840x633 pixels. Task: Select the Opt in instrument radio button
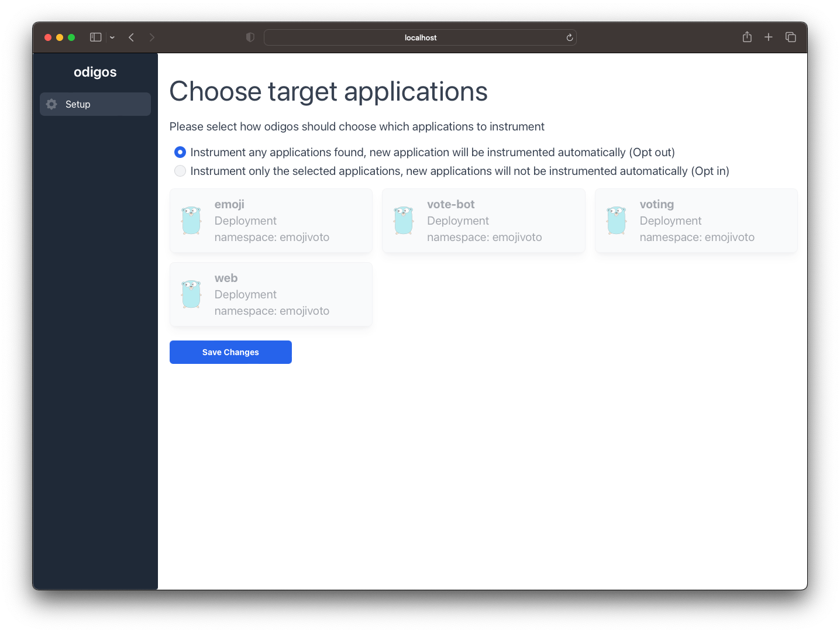click(180, 171)
